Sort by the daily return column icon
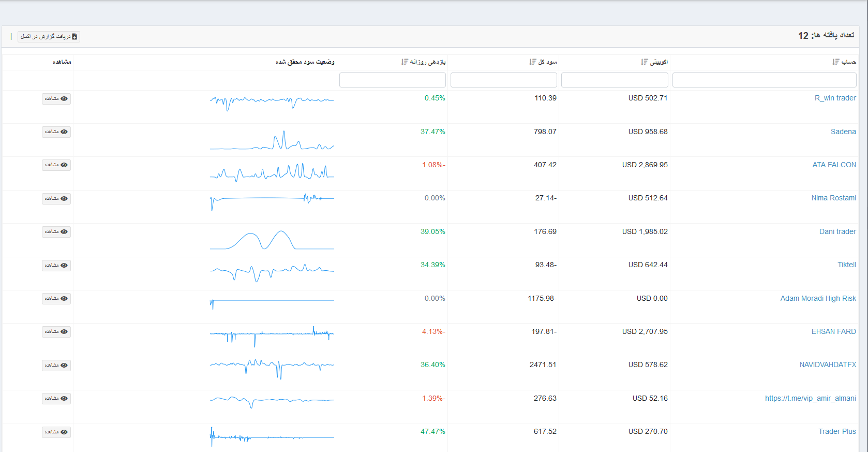Screen dimensions: 868x452 [405, 62]
